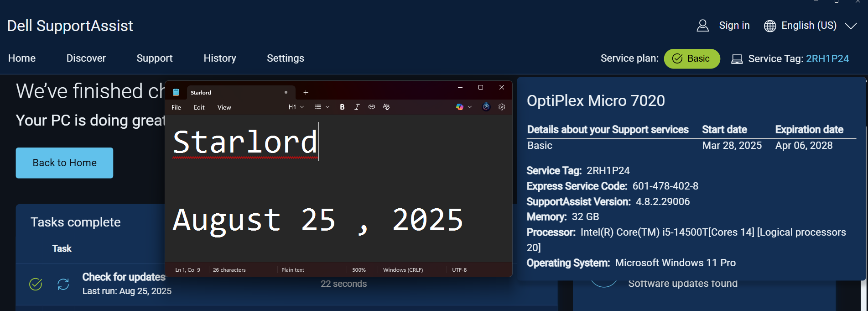
Task: Open Notepad account profile icon
Action: pyautogui.click(x=486, y=107)
